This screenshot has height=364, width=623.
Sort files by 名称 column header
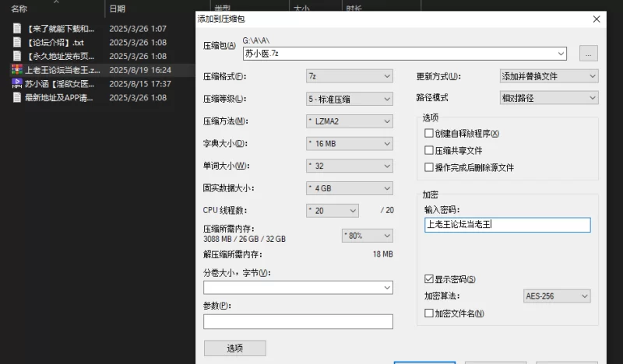[x=19, y=9]
